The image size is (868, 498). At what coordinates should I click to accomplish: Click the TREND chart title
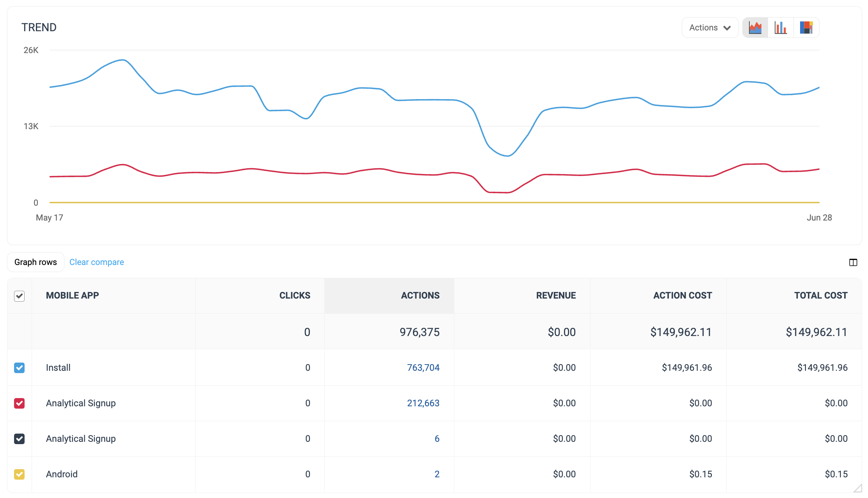pyautogui.click(x=39, y=27)
